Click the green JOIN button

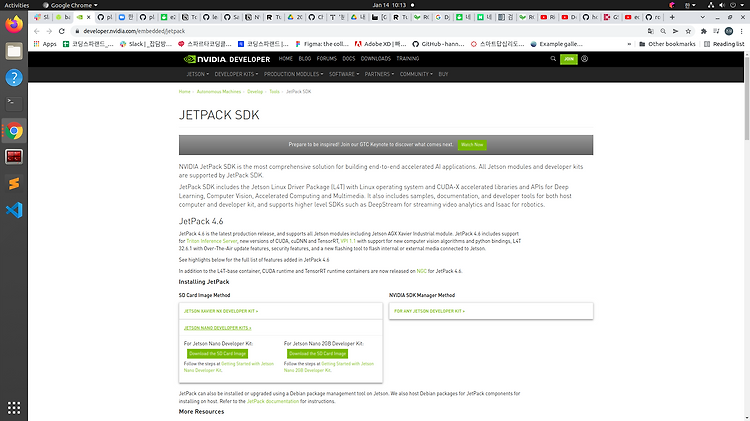(569, 59)
